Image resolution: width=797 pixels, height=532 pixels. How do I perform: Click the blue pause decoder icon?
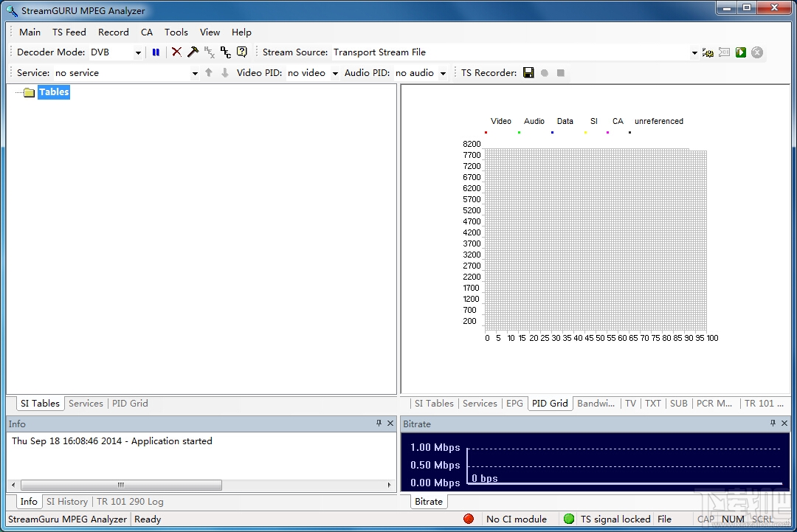156,52
